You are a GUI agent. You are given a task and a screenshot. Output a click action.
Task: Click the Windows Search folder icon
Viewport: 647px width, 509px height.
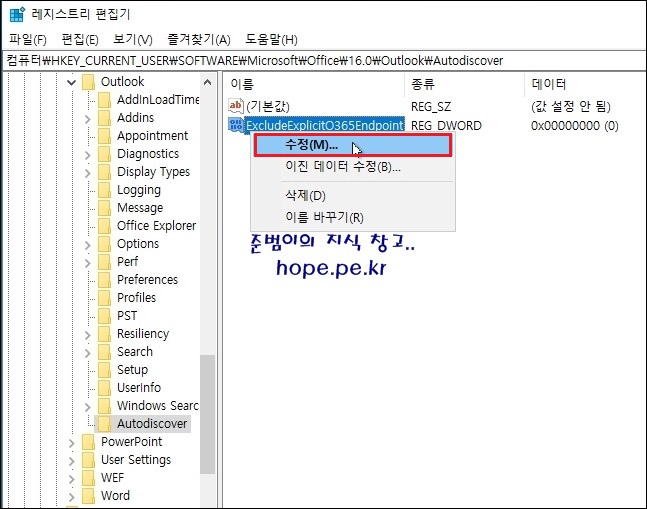(x=104, y=405)
